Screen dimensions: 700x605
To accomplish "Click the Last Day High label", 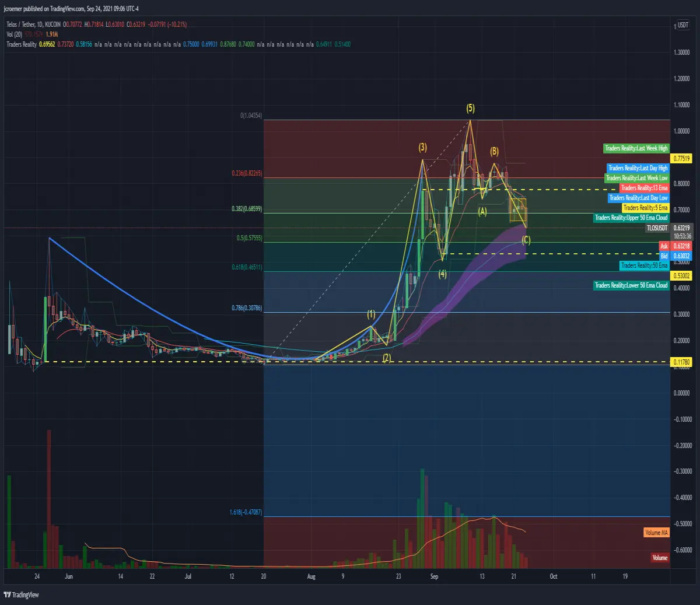I will pyautogui.click(x=638, y=168).
